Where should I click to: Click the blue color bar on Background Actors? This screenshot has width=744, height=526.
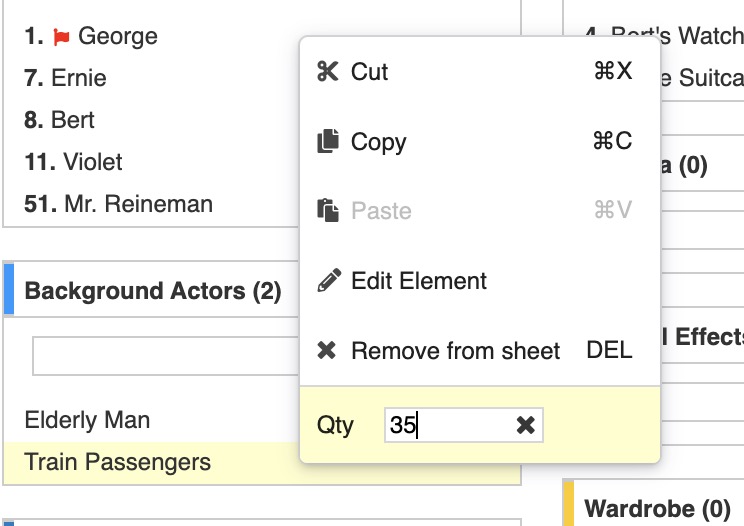tap(8, 291)
